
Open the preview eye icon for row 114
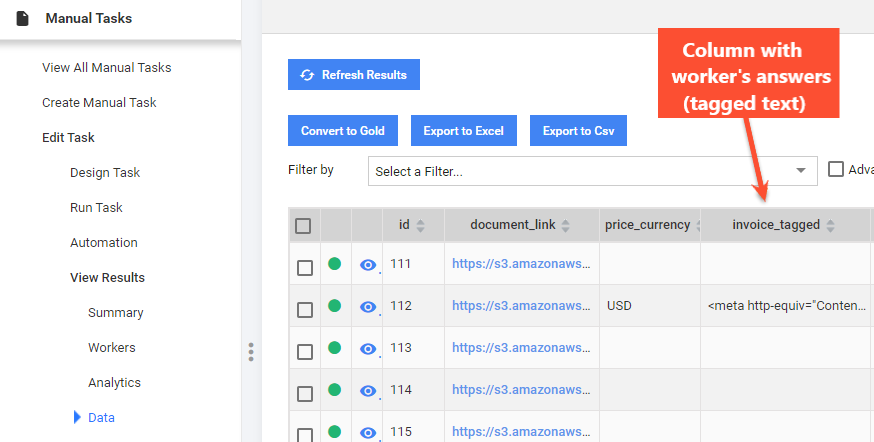tap(368, 391)
